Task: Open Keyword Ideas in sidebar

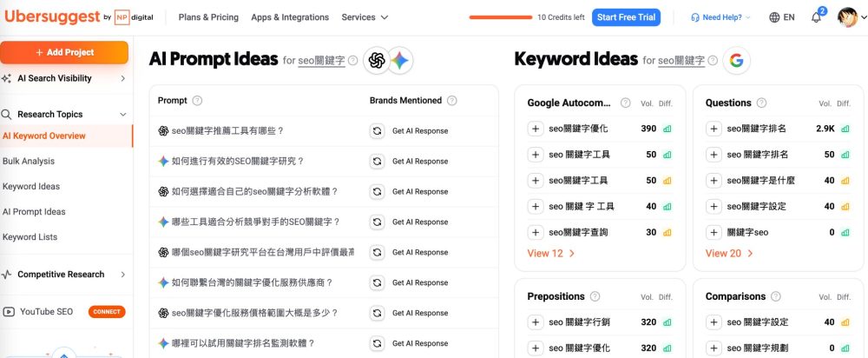Action: pos(31,186)
